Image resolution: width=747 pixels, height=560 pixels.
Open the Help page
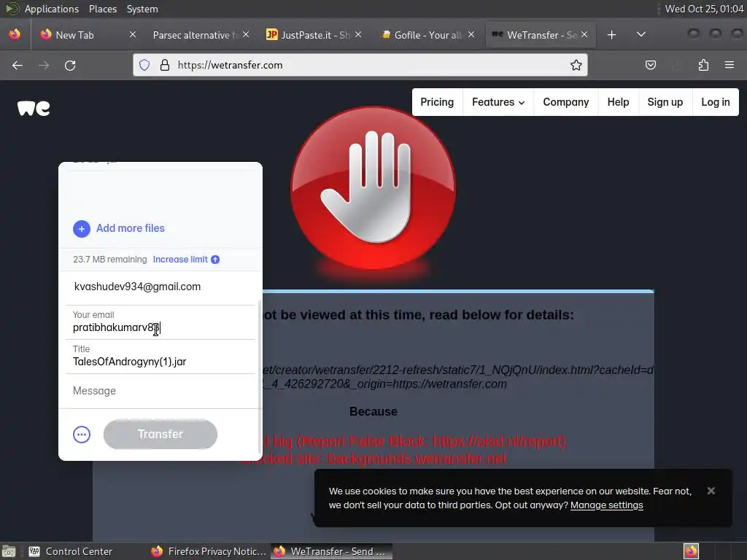(618, 102)
